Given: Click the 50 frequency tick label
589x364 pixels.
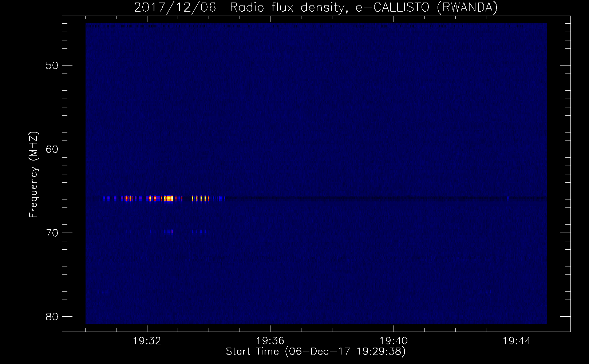Looking at the screenshot, I should pos(52,66).
